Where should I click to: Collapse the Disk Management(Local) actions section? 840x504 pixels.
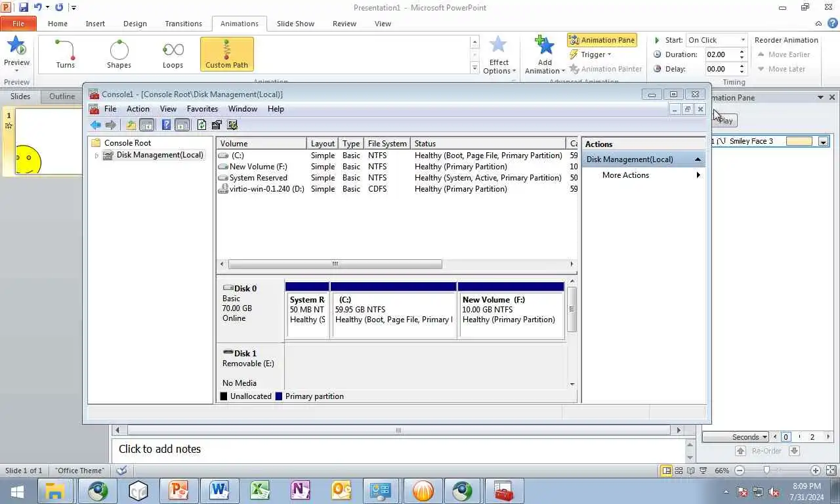[x=698, y=159]
